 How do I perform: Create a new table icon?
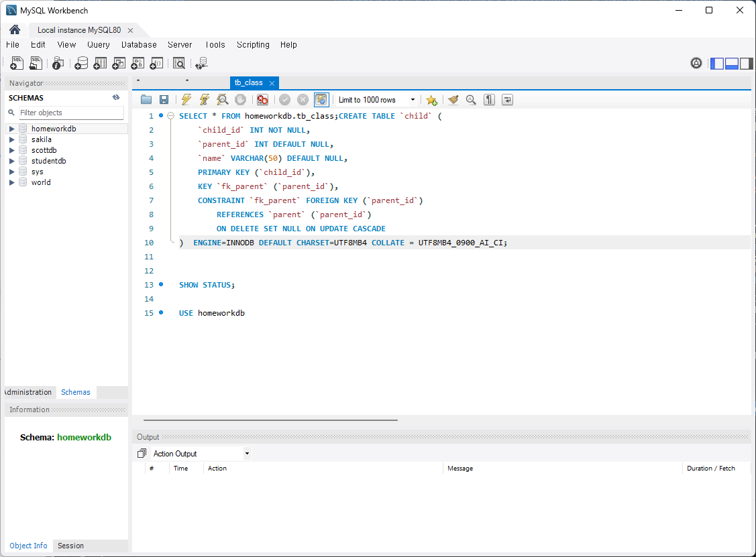point(100,63)
